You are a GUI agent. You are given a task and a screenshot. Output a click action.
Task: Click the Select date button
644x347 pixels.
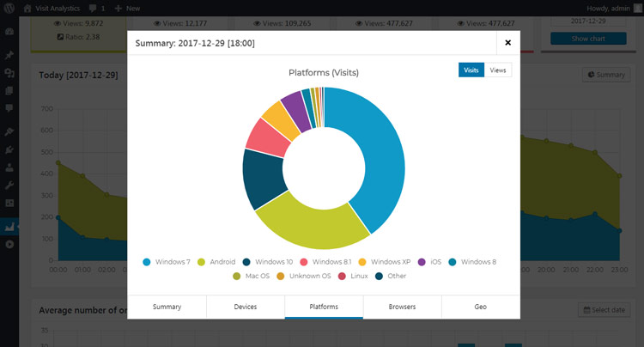(605, 310)
